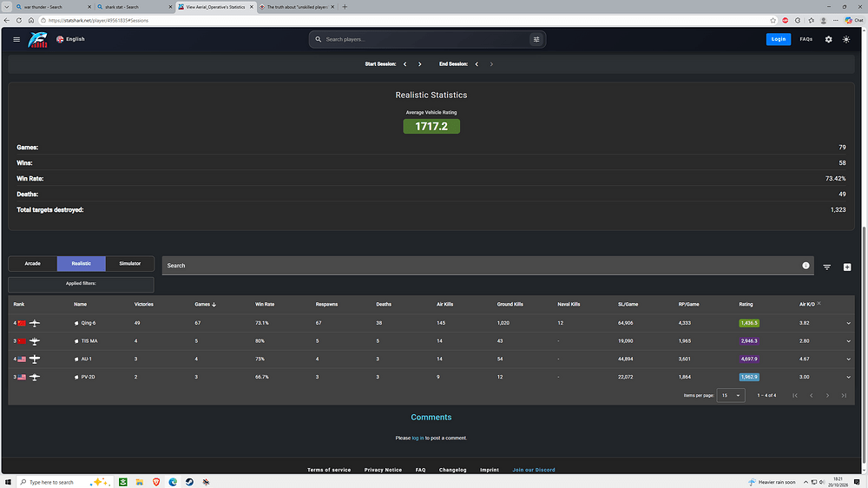Go to previous Start Session
The width and height of the screenshot is (868, 488).
(x=405, y=64)
